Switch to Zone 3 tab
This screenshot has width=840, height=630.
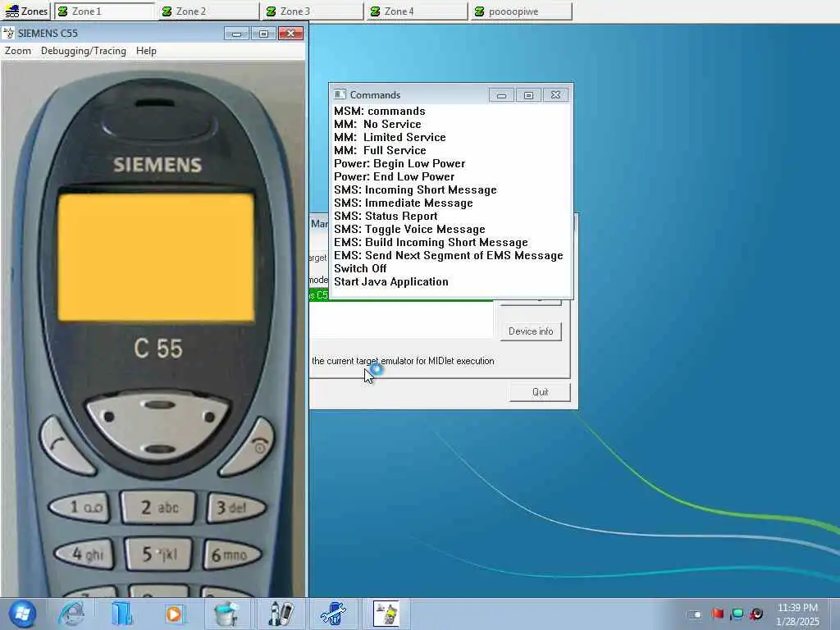[313, 11]
